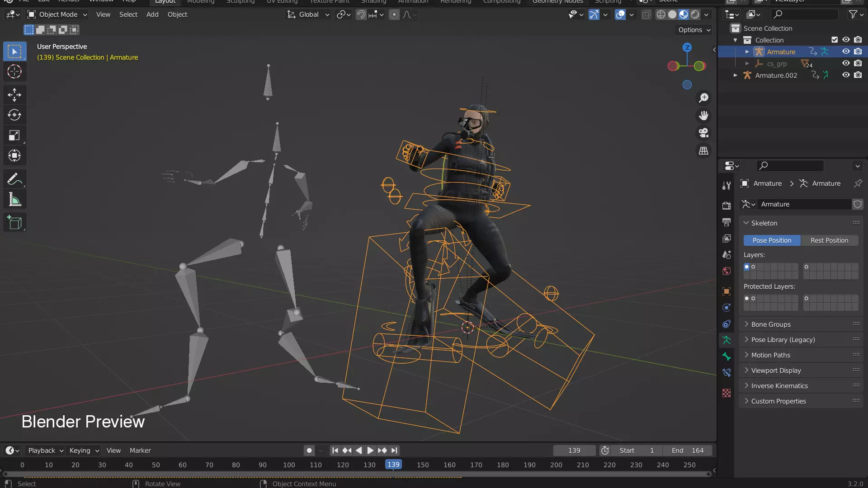The width and height of the screenshot is (868, 488).
Task: Click the Add Cube tool
Action: tap(14, 223)
